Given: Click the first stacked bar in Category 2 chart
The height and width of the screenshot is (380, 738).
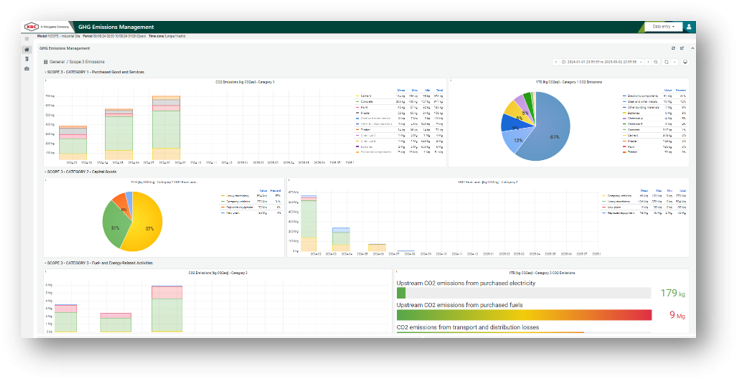Looking at the screenshot, I should click(x=309, y=222).
